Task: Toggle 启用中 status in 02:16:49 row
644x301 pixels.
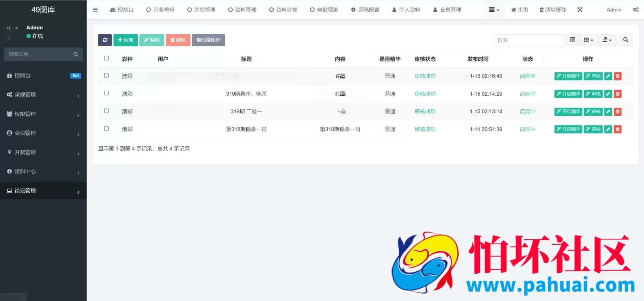Action: (x=528, y=76)
